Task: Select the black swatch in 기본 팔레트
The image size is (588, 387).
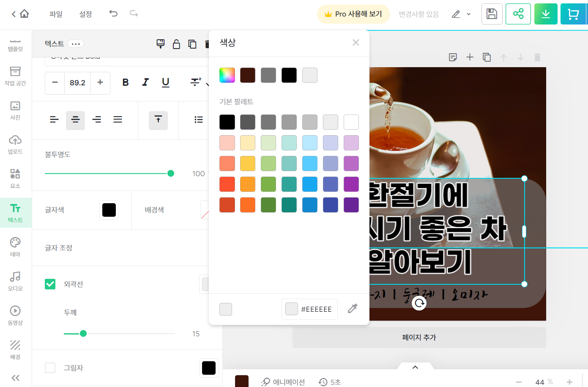Action: coord(227,122)
